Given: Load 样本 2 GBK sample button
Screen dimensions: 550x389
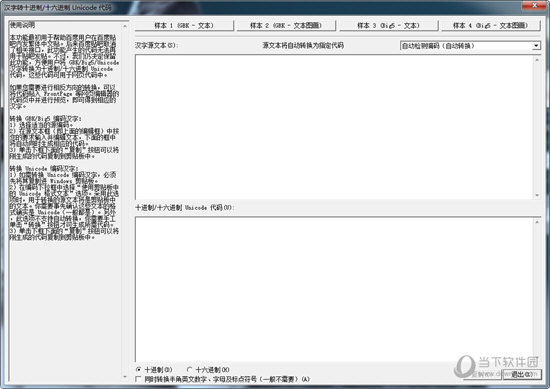Looking at the screenshot, I should coord(286,26).
